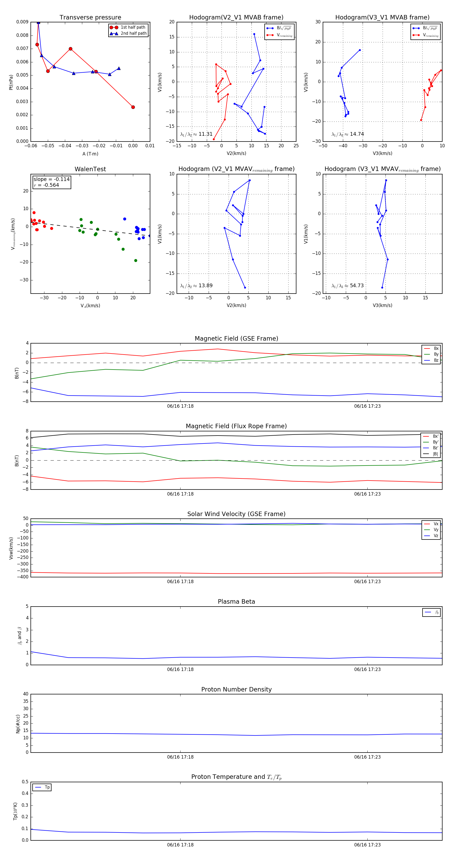Click the 'Hodogram (V3_V1 MVAV remaining frame)' title
The image size is (473, 868).
[382, 169]
